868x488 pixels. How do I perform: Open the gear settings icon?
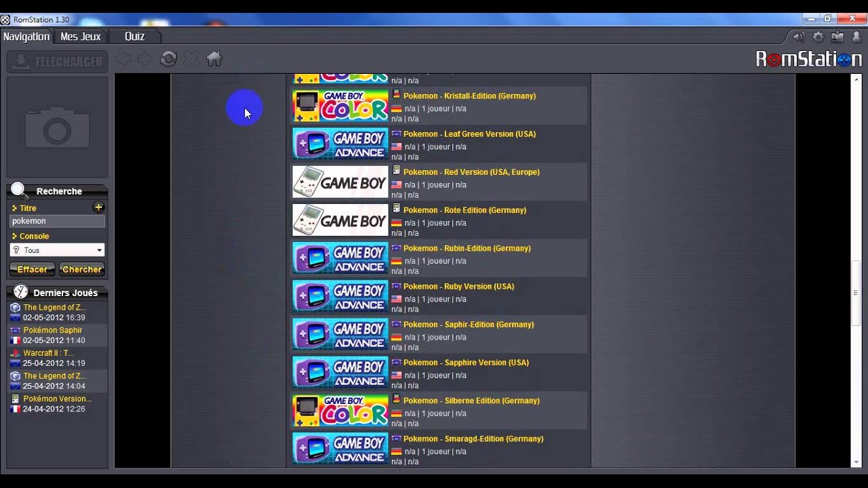(818, 37)
